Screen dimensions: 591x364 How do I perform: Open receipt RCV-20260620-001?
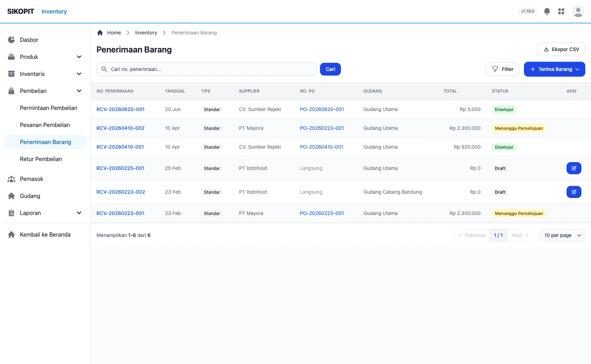(x=121, y=109)
